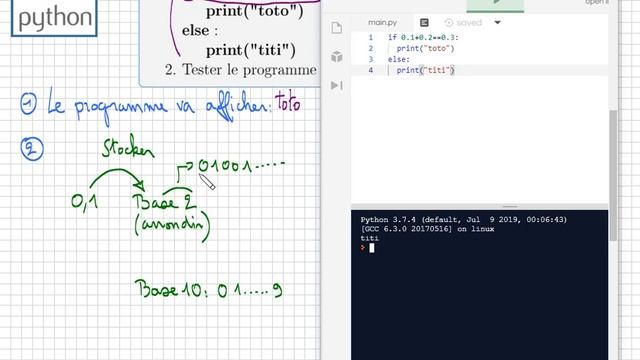Open the Debugger step icon in sidebar

click(337, 85)
